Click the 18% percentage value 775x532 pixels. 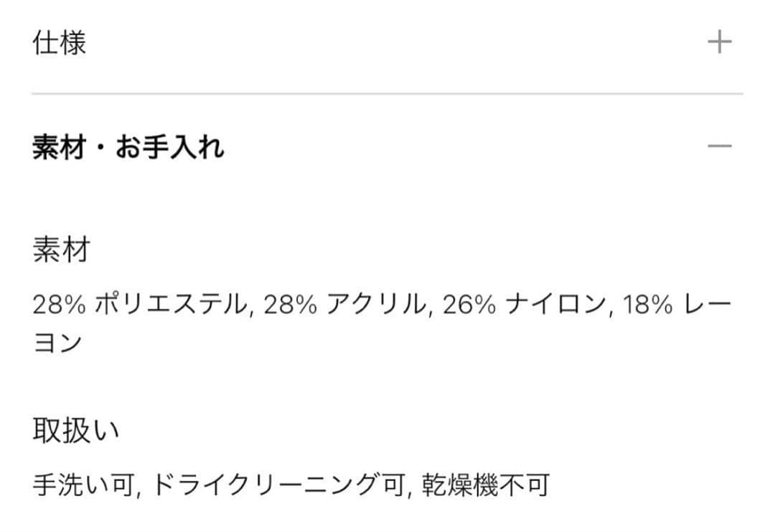point(648,305)
